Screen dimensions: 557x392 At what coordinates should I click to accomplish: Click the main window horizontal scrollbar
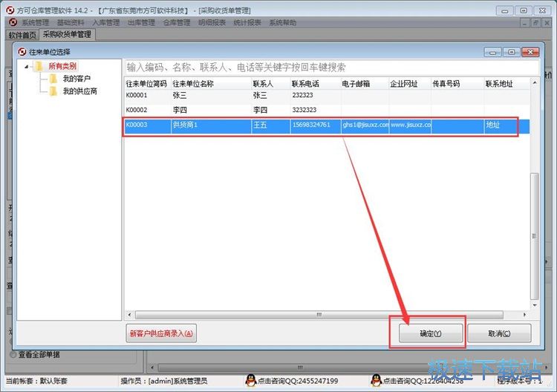[x=300, y=367]
